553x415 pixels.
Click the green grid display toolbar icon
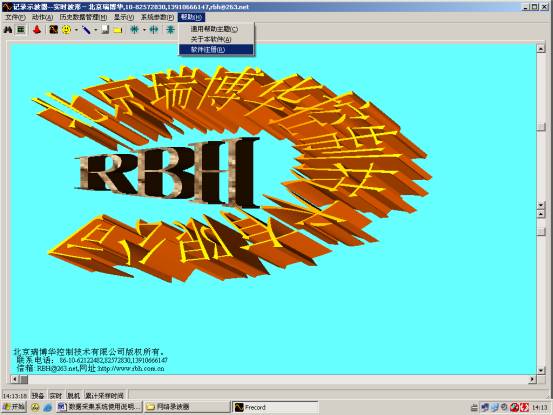point(21,30)
